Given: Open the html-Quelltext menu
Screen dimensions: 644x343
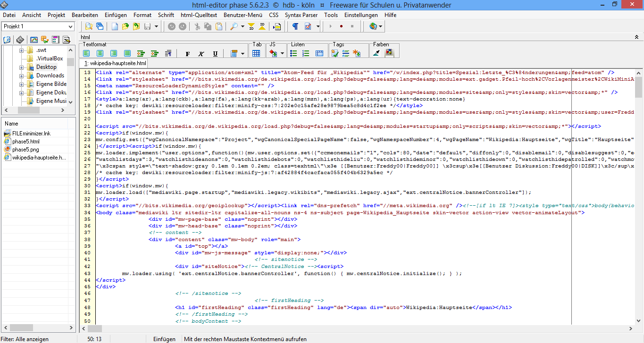Looking at the screenshot, I should pos(199,15).
